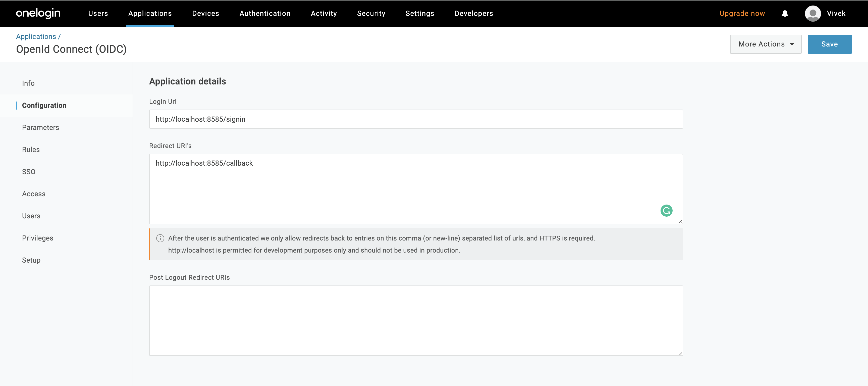This screenshot has width=868, height=386.
Task: Click the Upgrade now link
Action: tap(742, 13)
